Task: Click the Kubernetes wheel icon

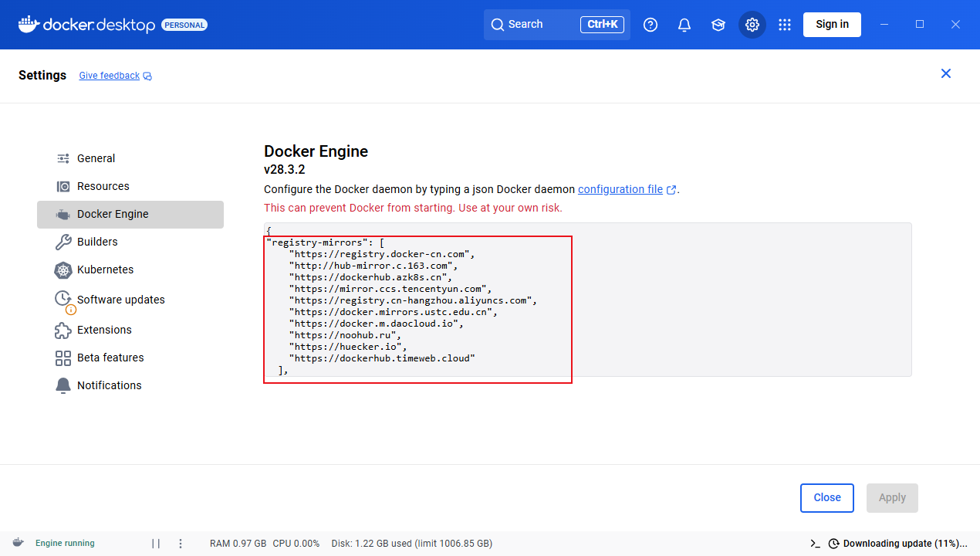Action: [63, 270]
